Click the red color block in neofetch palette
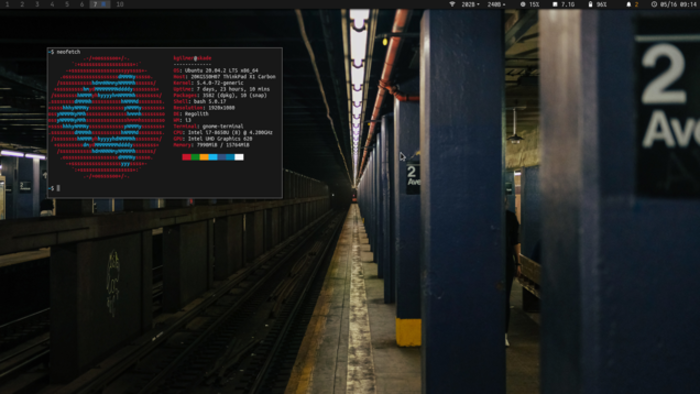 [187, 157]
